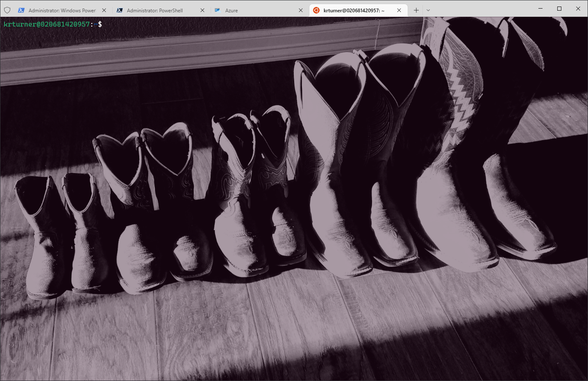Click the Windows PowerShell tab icon
The height and width of the screenshot is (381, 588).
coord(21,10)
